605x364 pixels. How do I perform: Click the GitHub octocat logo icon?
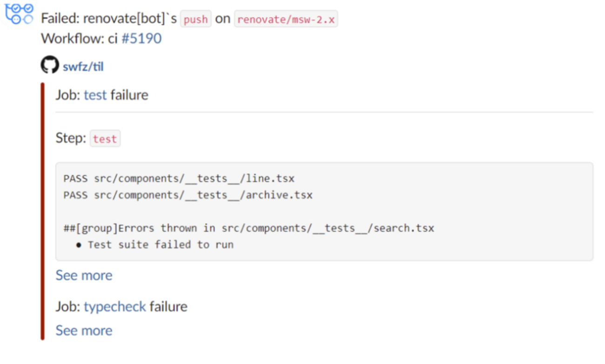click(x=50, y=66)
